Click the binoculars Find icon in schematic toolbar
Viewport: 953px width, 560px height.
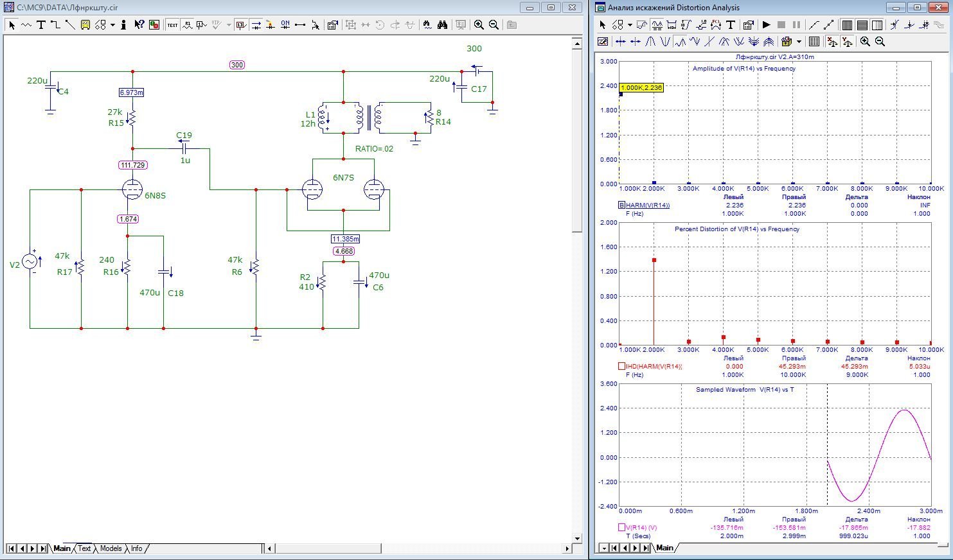pyautogui.click(x=442, y=25)
